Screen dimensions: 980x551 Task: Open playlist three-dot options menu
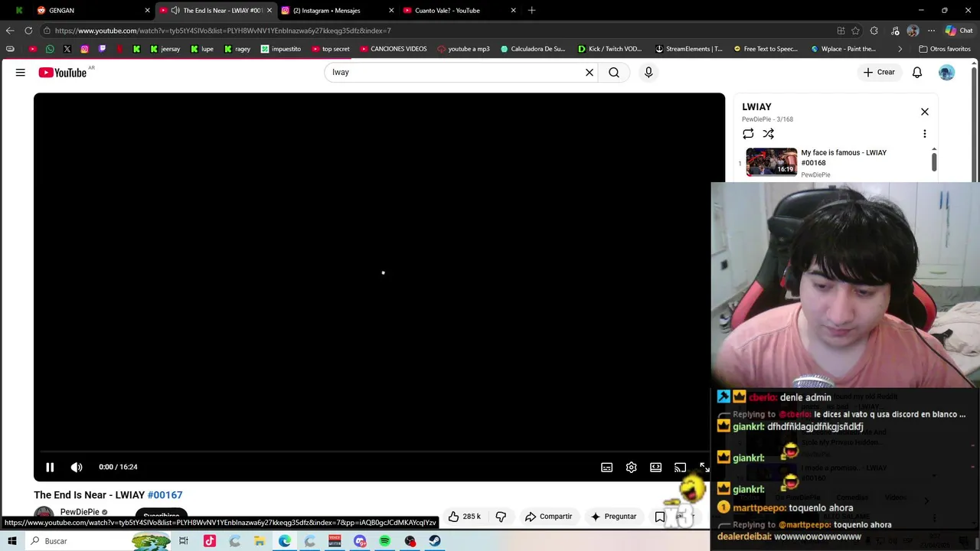point(925,133)
